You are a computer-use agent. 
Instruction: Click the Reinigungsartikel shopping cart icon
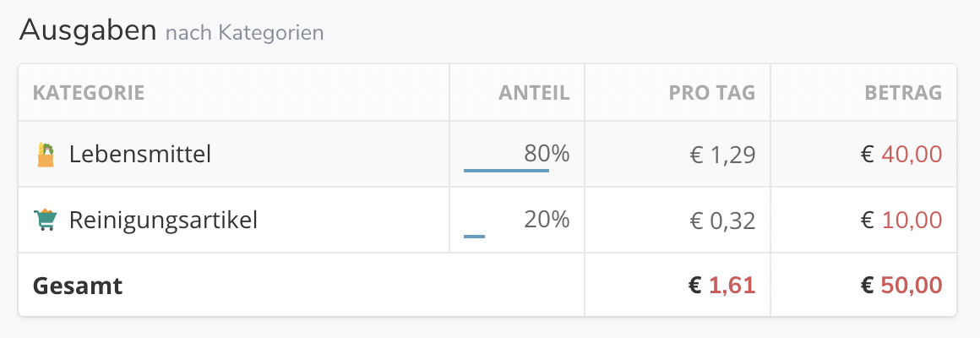pyautogui.click(x=45, y=220)
